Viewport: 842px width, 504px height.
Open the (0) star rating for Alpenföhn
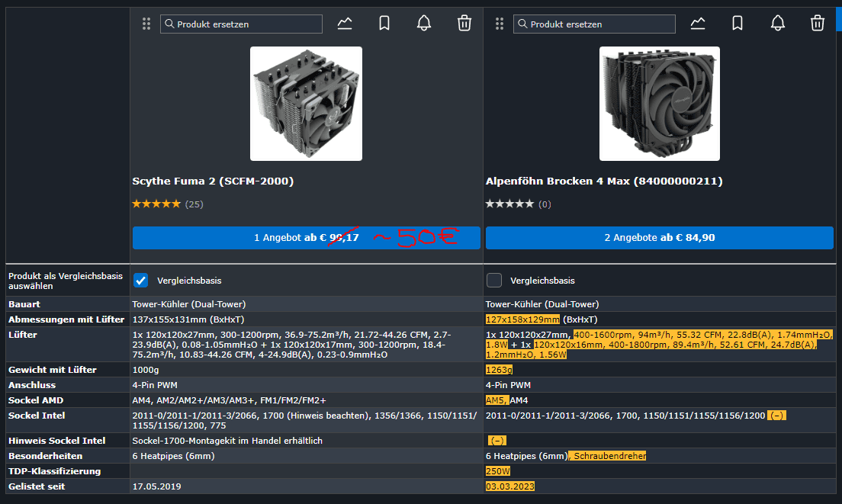click(x=518, y=204)
